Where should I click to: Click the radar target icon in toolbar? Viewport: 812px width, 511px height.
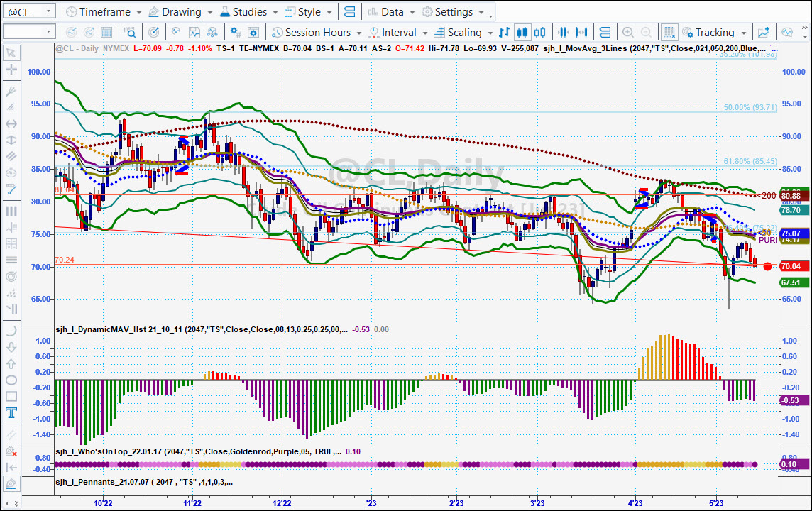[x=154, y=33]
